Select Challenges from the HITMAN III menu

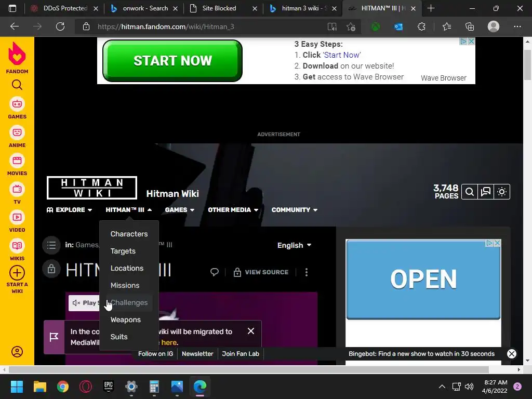pos(129,303)
